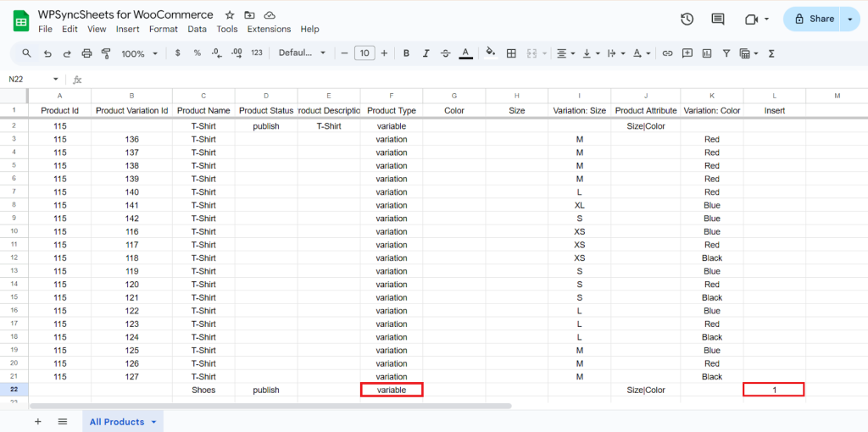This screenshot has height=432, width=868.
Task: Click the Print icon
Action: (86, 53)
